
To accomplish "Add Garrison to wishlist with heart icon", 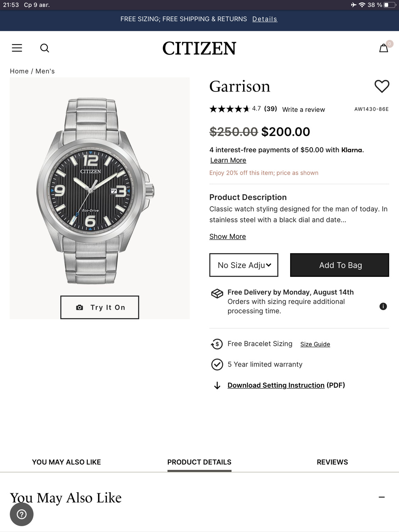I will 382,86.
